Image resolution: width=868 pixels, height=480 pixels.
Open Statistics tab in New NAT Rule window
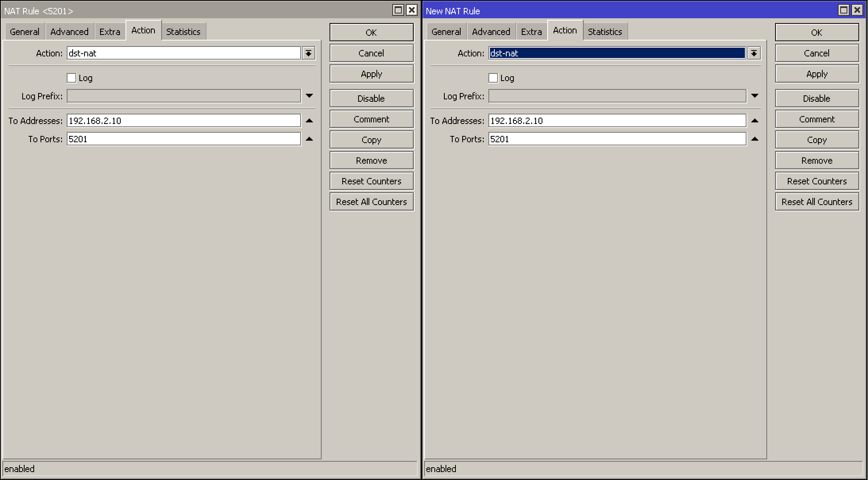(605, 31)
